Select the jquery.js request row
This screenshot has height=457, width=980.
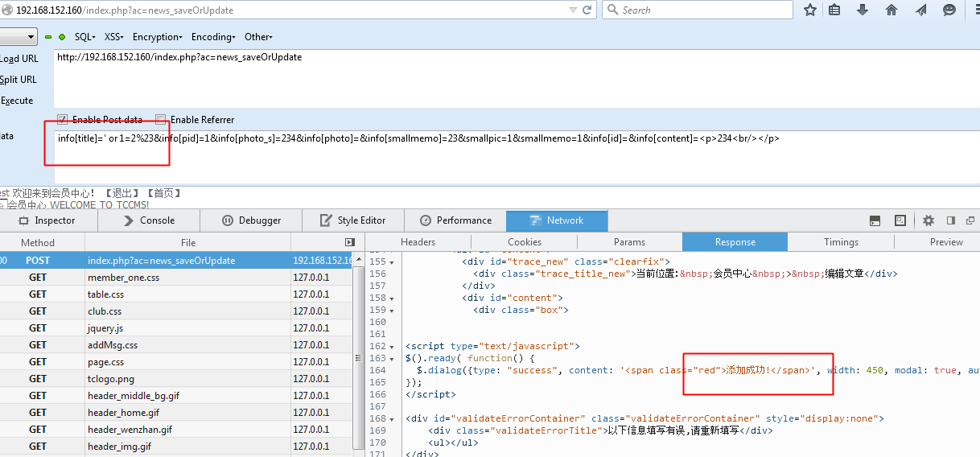tap(177, 328)
